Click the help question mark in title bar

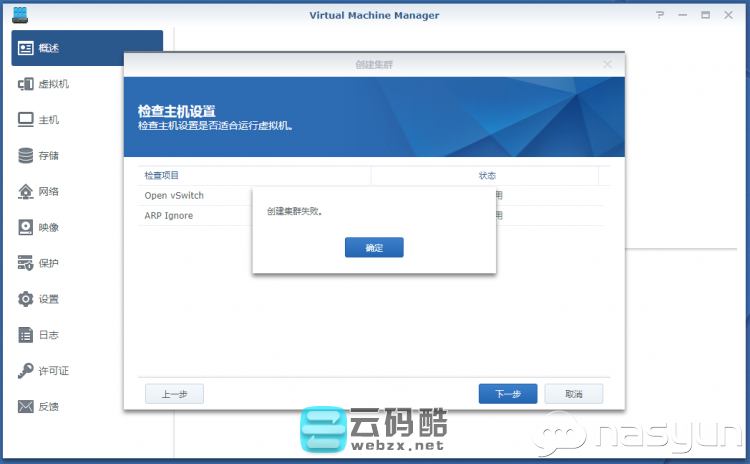coord(659,16)
